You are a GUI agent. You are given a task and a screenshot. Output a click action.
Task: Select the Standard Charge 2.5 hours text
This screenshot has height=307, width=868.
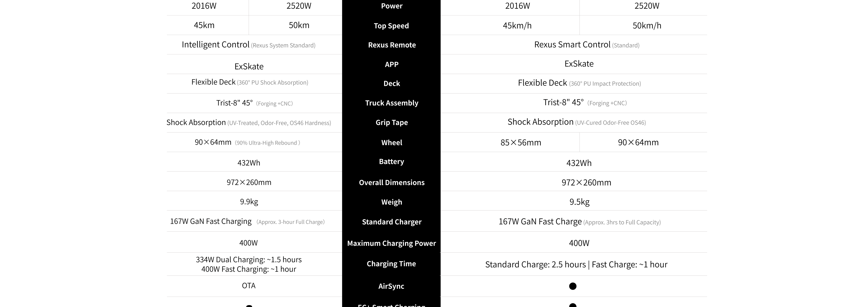click(535, 264)
